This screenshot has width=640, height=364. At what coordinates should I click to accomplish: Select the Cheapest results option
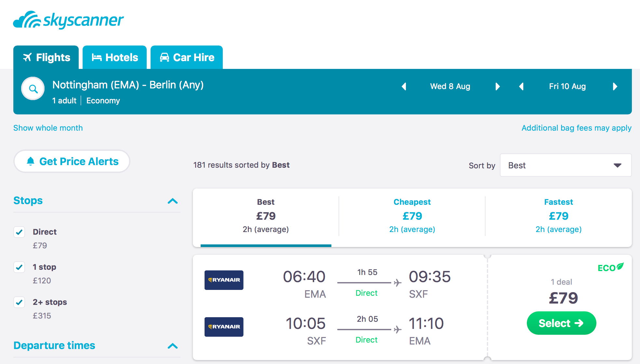[x=412, y=216]
